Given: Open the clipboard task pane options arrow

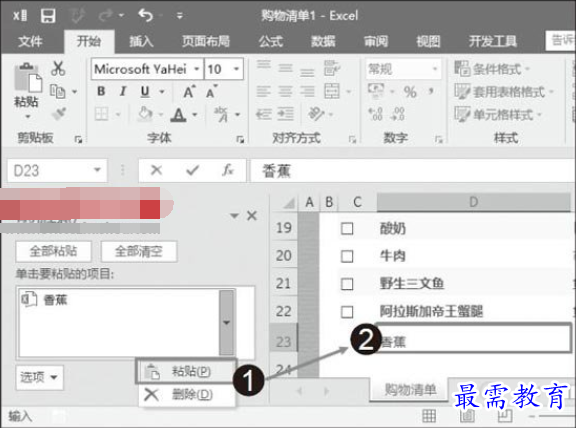Looking at the screenshot, I should point(234,216).
